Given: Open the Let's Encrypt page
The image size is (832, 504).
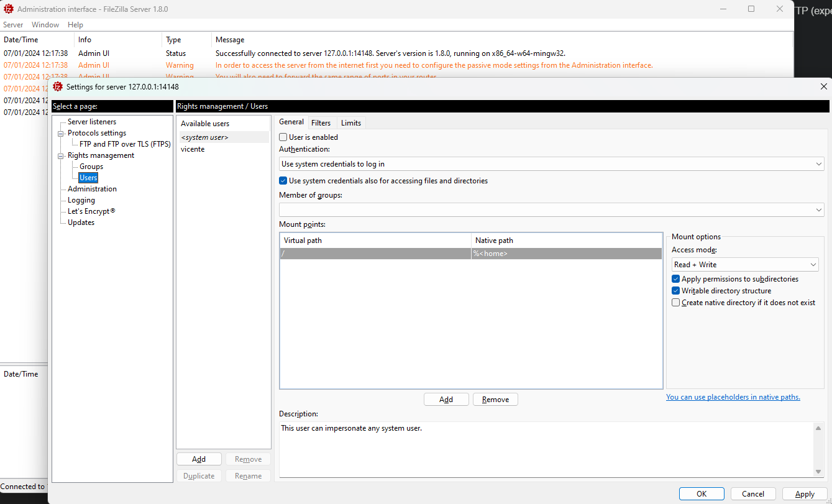Looking at the screenshot, I should pyautogui.click(x=91, y=211).
